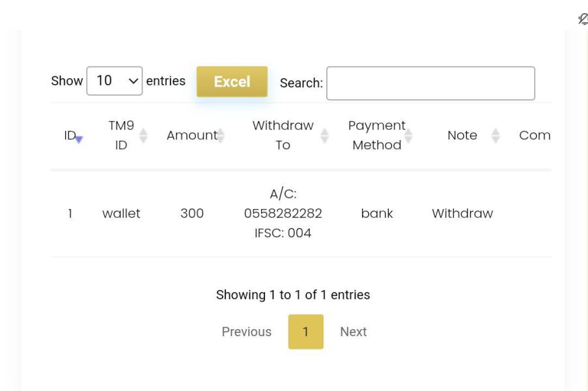Click the dropdown chevron beside 10

point(133,81)
